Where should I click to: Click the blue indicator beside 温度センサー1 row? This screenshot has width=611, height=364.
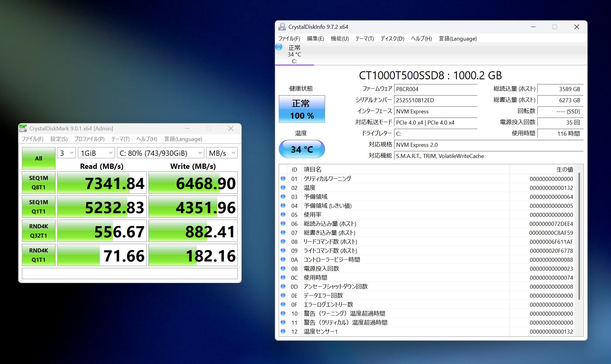pyautogui.click(x=283, y=331)
